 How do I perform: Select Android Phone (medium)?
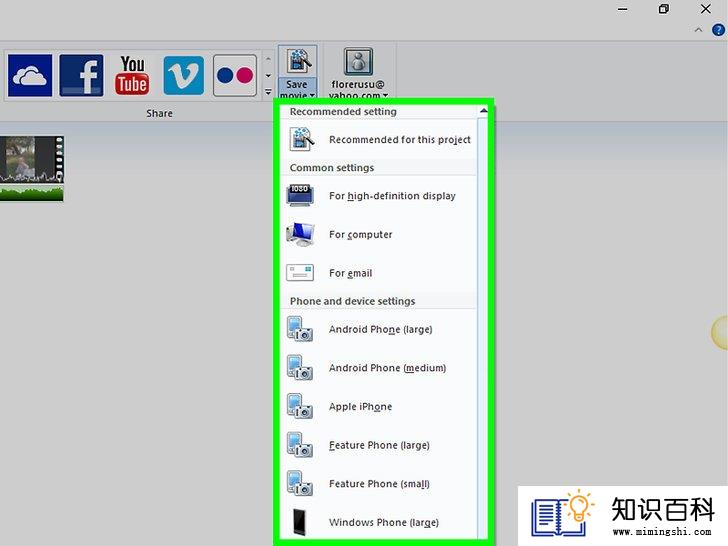(x=378, y=368)
